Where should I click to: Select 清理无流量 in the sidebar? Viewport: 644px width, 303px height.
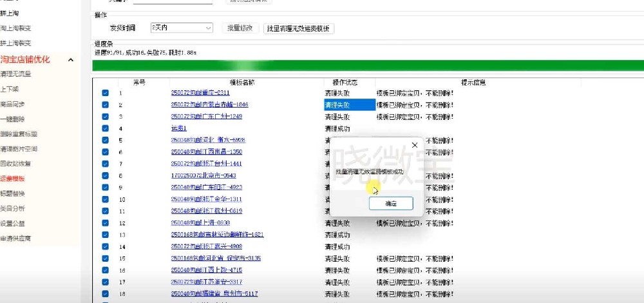(15, 74)
